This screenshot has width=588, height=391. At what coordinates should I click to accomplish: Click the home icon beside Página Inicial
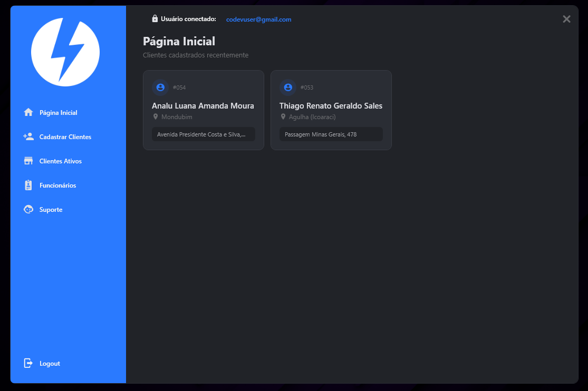[x=28, y=112]
